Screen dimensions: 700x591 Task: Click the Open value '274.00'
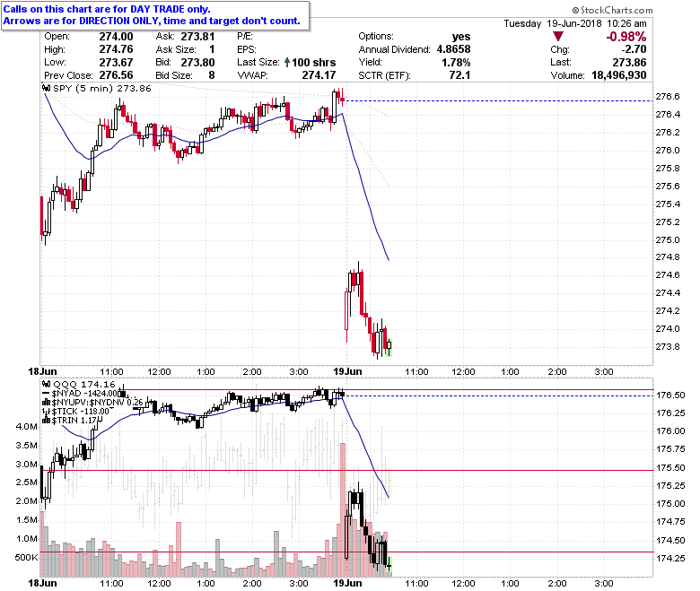tap(116, 37)
